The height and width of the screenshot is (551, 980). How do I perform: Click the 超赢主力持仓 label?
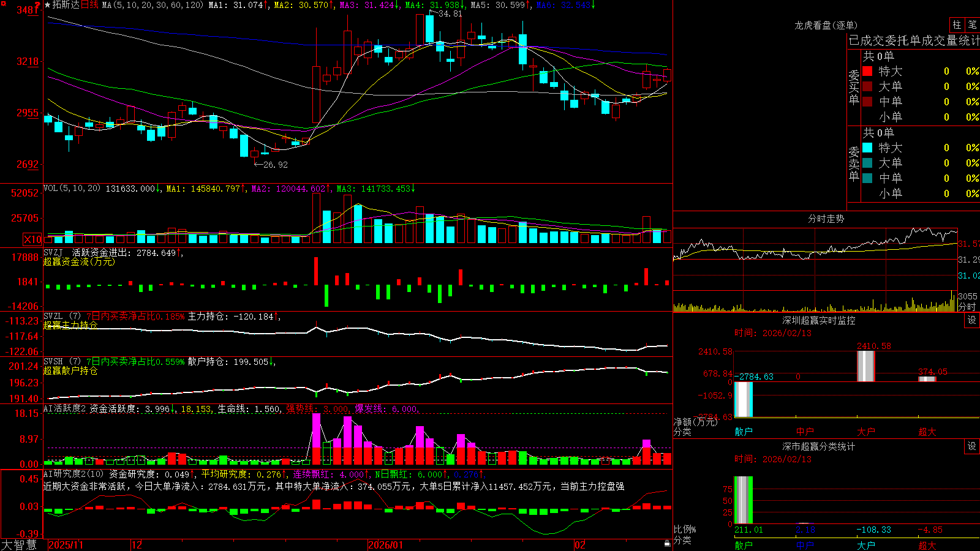click(x=70, y=325)
